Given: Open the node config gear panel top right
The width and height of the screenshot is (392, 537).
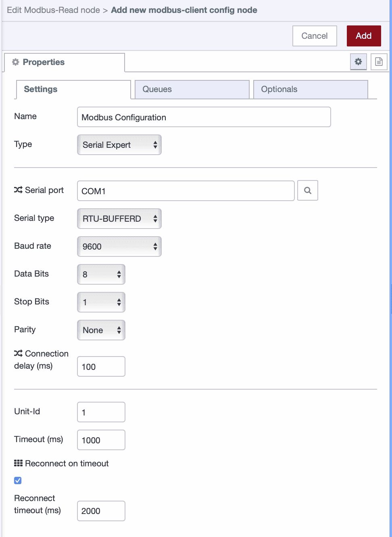Looking at the screenshot, I should [358, 62].
